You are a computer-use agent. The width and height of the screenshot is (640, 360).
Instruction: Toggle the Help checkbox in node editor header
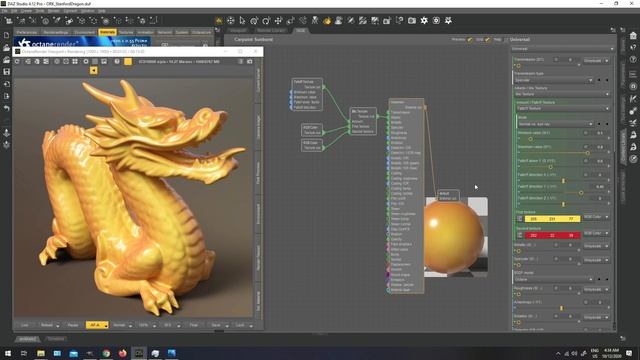click(506, 40)
